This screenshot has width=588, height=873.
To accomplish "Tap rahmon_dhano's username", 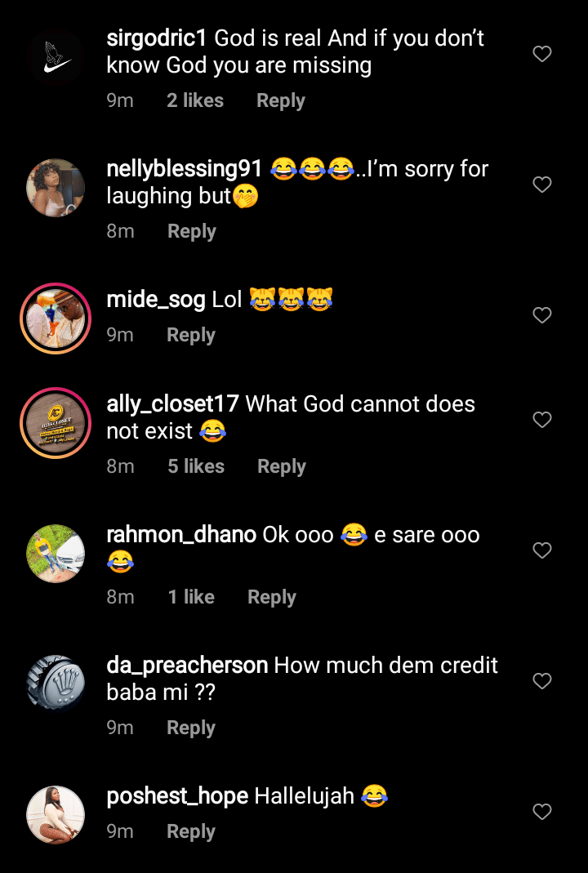I will (181, 536).
